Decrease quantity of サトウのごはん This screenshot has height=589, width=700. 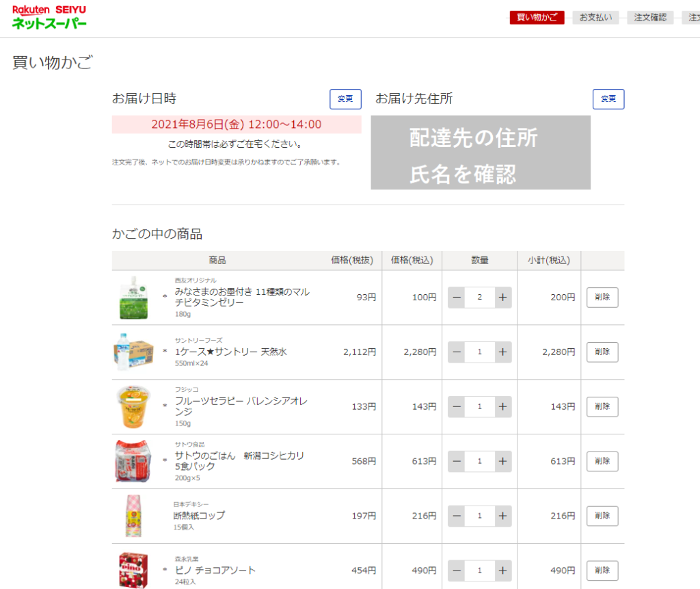(x=457, y=461)
